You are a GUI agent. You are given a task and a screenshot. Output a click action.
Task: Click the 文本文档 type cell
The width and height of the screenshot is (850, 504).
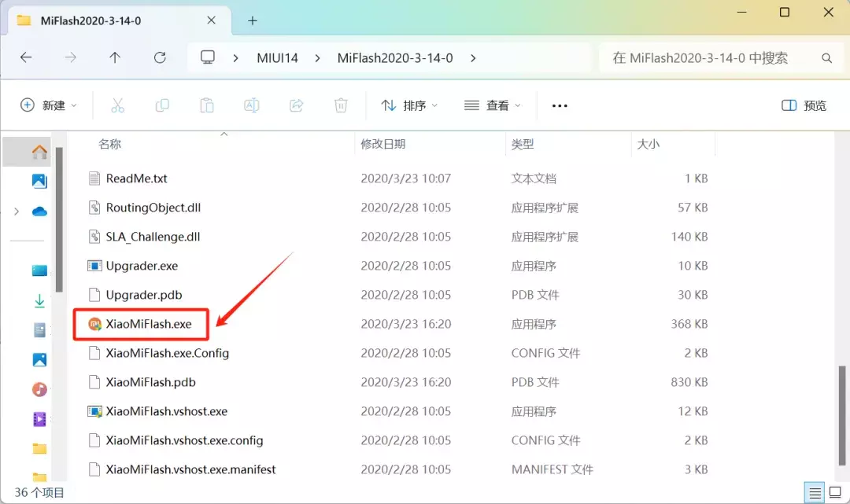click(x=534, y=178)
